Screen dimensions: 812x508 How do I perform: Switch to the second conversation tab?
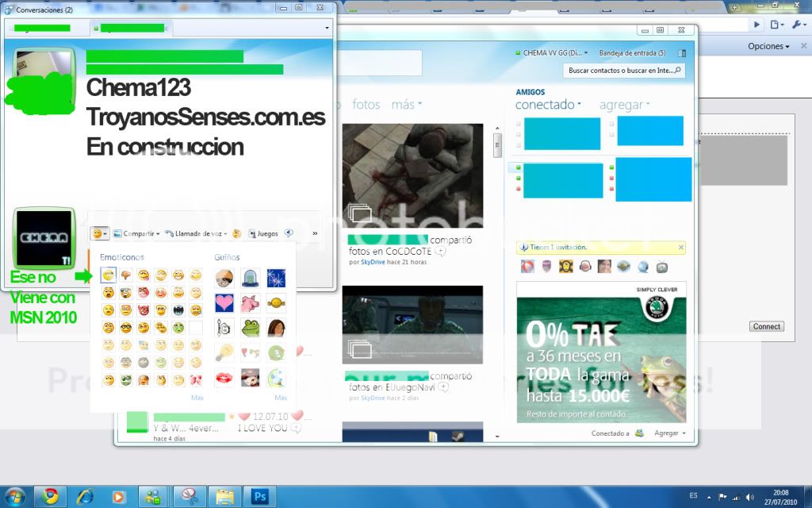(132, 29)
